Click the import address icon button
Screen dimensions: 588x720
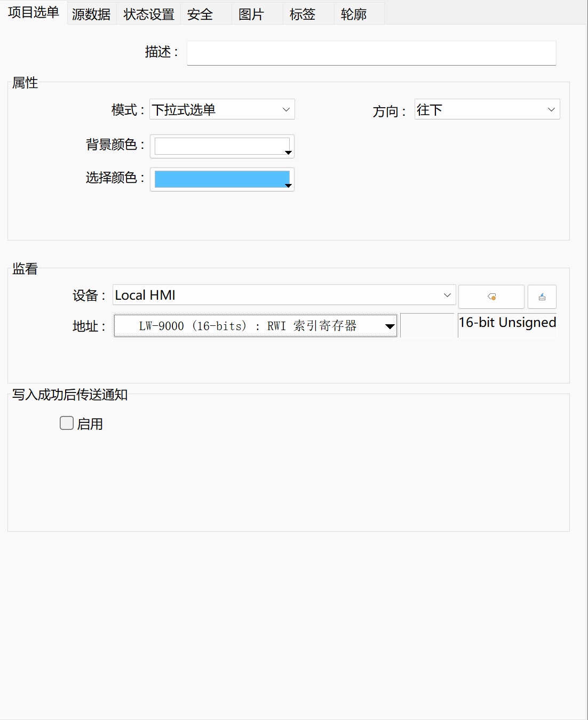pos(542,297)
